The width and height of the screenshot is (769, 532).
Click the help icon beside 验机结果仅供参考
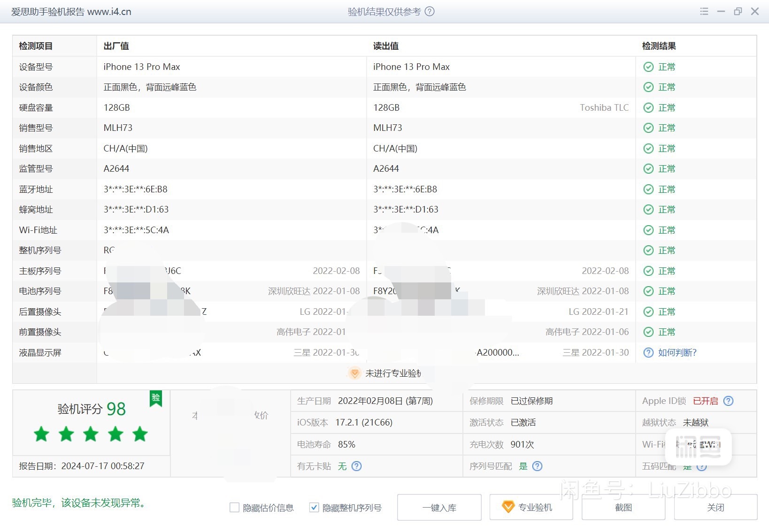pos(430,12)
